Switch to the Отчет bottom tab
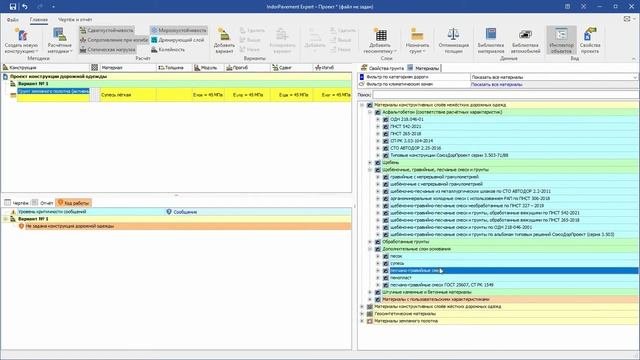The width and height of the screenshot is (640, 360). (x=42, y=202)
